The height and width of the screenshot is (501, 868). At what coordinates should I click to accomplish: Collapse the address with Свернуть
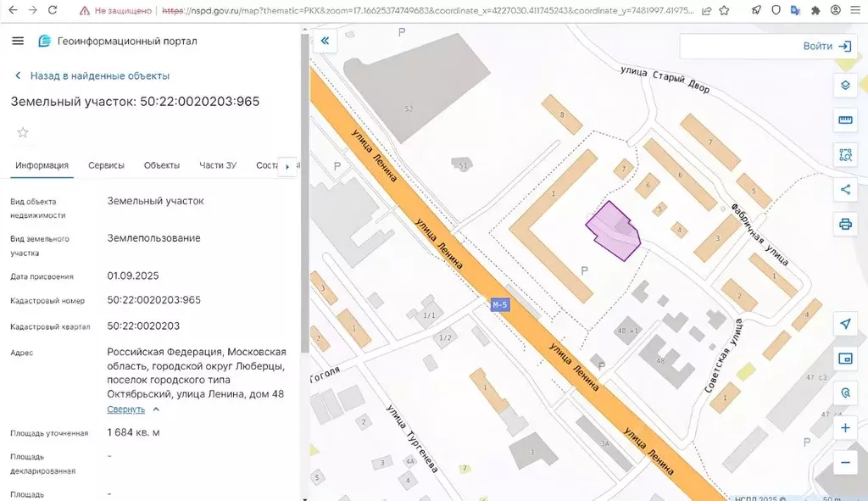(125, 409)
